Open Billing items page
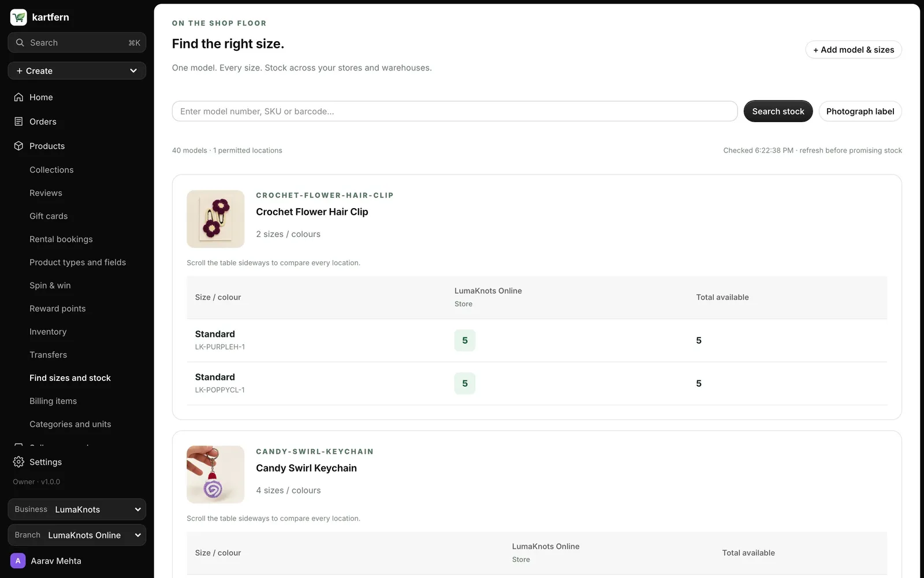This screenshot has width=924, height=578. [x=53, y=401]
